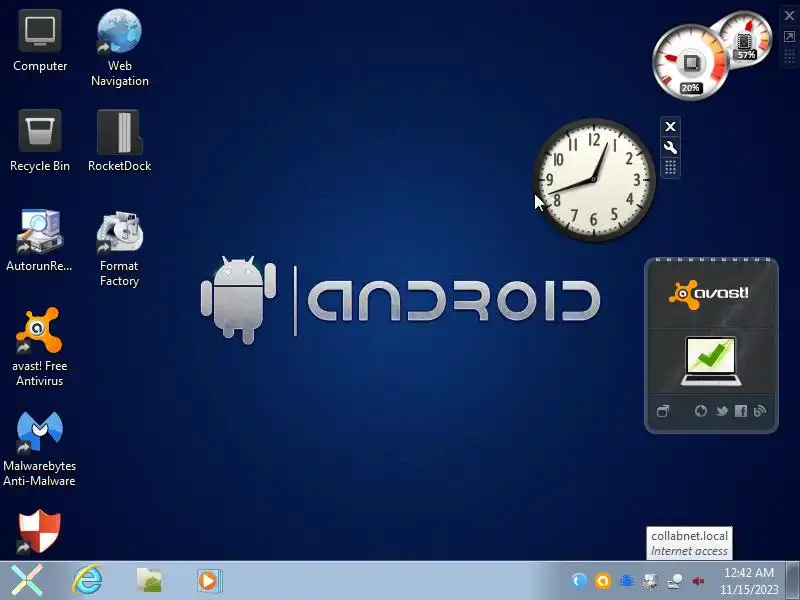Image resolution: width=800 pixels, height=600 pixels.
Task: Open the Start menu button
Action: [27, 580]
